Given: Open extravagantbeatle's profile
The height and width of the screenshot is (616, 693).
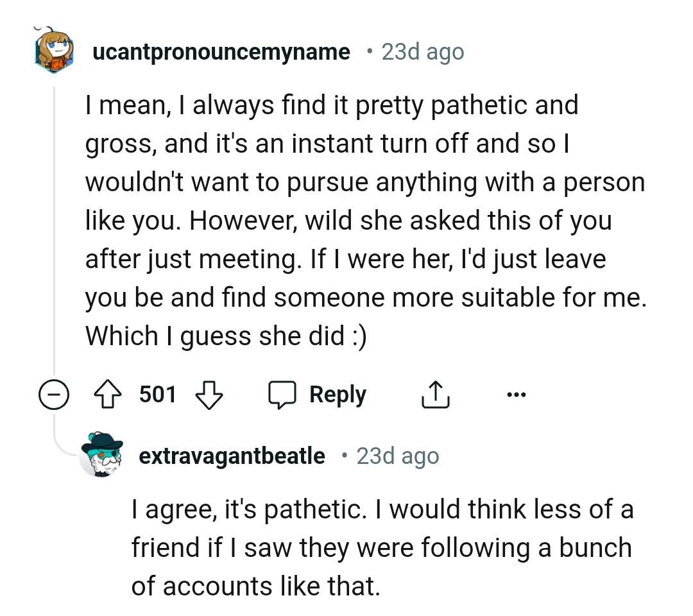Looking at the screenshot, I should pyautogui.click(x=232, y=456).
